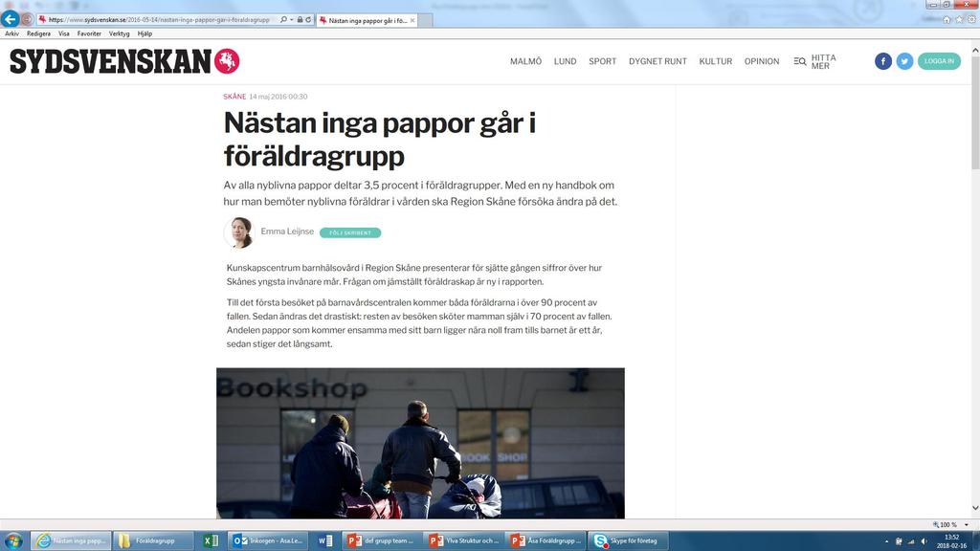
Task: Show hidden system tray icons arrow
Action: 887,541
